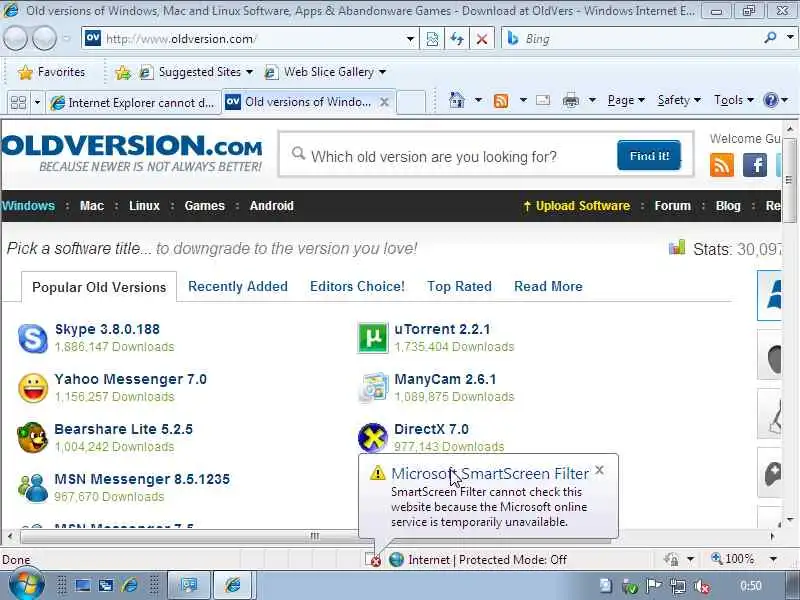Viewport: 800px width, 600px height.
Task: Open the Read More tab link
Action: pyautogui.click(x=548, y=286)
